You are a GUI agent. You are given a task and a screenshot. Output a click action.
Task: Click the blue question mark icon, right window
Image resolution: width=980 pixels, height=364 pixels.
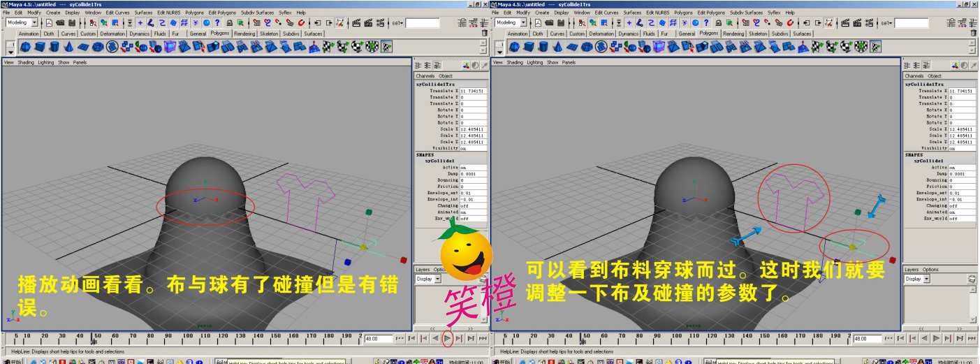click(x=708, y=22)
